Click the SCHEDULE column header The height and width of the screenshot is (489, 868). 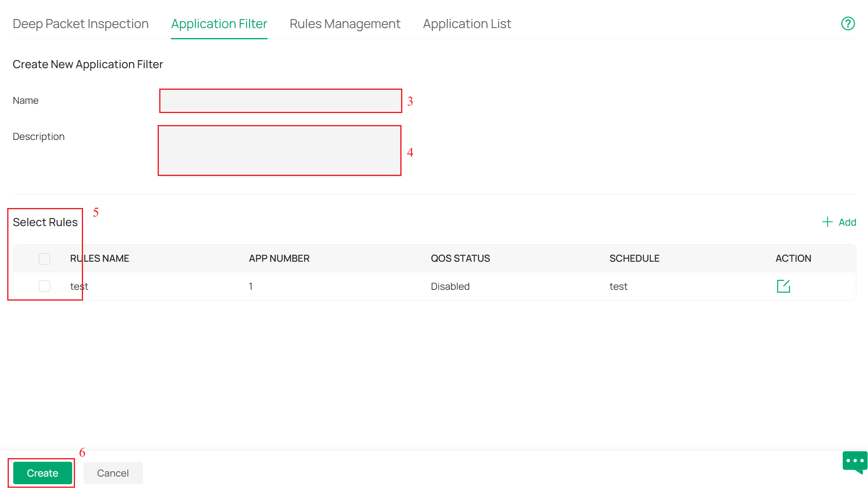(x=635, y=258)
